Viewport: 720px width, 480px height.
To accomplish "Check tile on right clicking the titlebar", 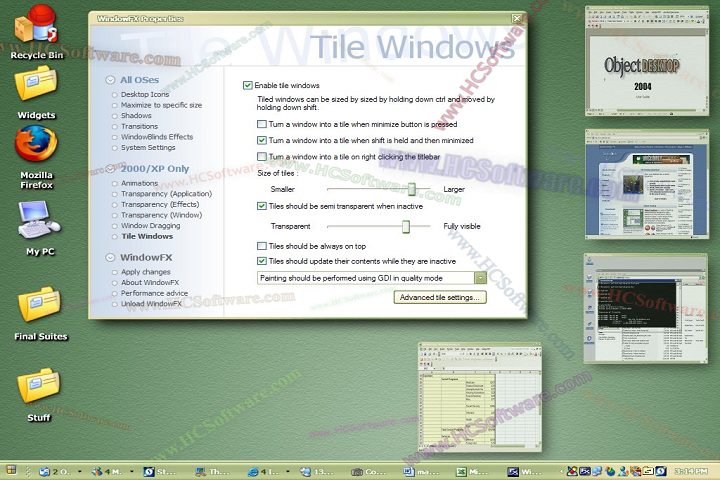I will click(262, 156).
